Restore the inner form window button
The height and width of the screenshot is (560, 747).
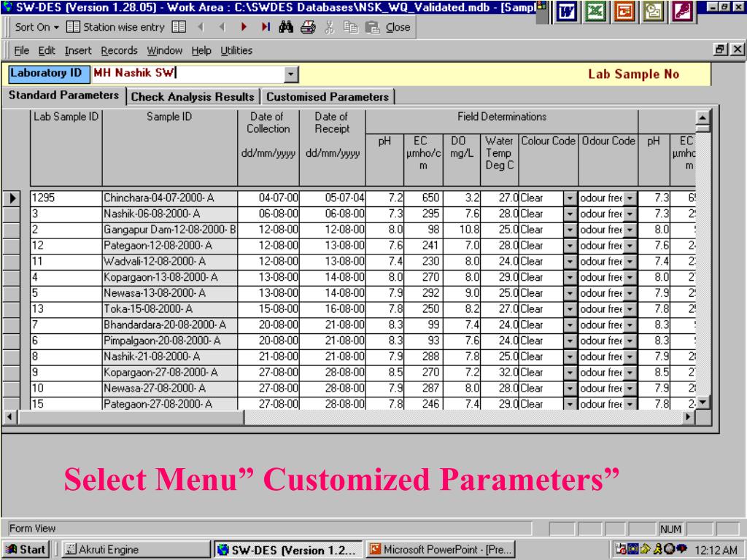tap(720, 49)
